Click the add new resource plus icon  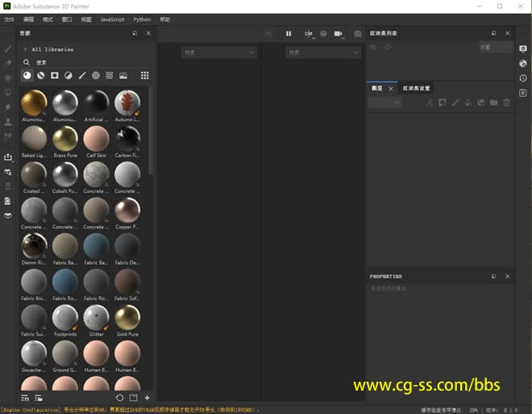147,398
